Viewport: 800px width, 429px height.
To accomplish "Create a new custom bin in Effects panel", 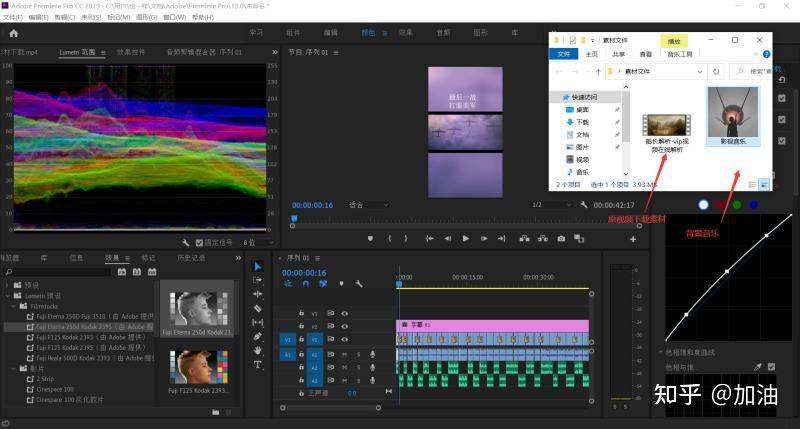I will pyautogui.click(x=216, y=412).
